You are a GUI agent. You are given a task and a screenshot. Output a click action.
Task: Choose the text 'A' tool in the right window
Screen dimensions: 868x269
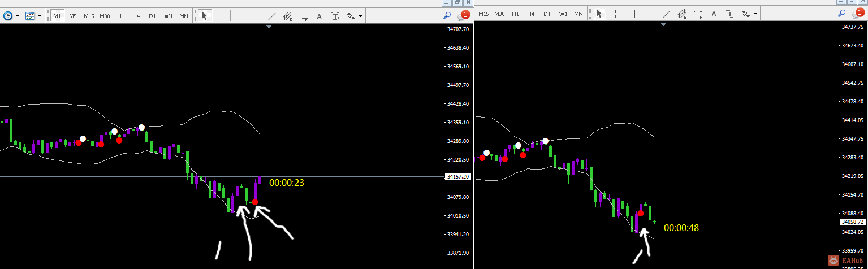click(x=714, y=13)
